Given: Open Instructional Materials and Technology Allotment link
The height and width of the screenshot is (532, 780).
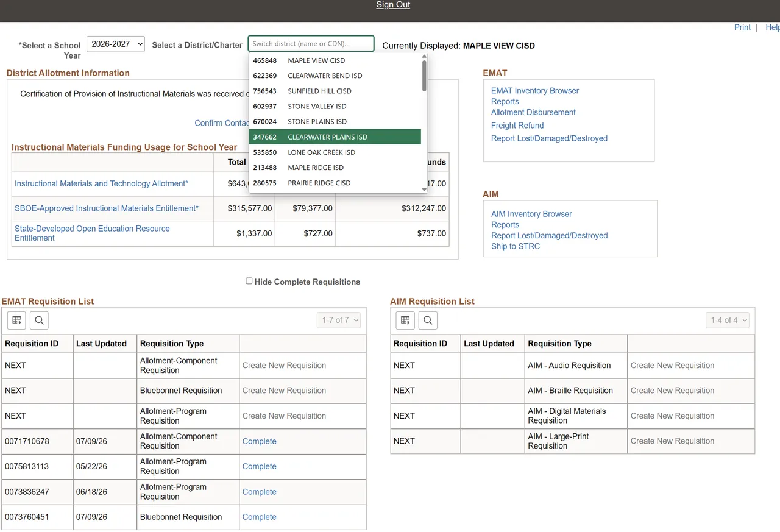Looking at the screenshot, I should [101, 183].
